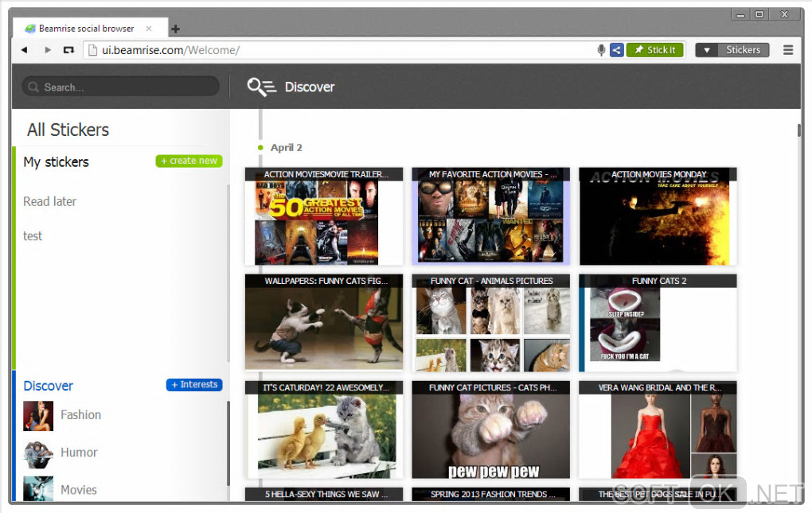Open Spring 2013 Fashion Trends card
The image size is (812, 513).
(x=491, y=494)
